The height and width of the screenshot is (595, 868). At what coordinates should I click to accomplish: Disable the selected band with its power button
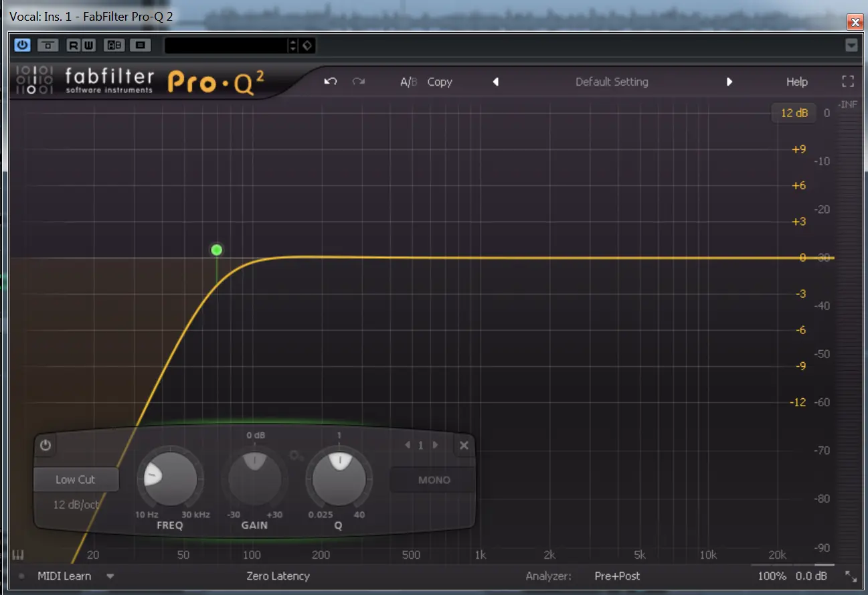click(x=46, y=445)
